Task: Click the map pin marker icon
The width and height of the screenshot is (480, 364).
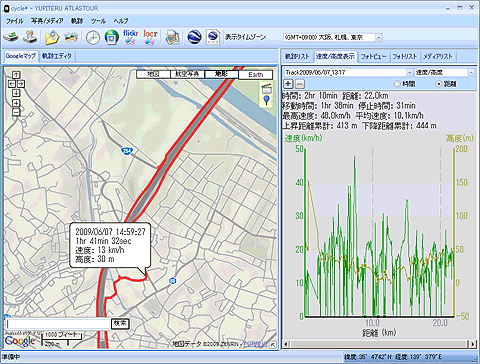Action: pyautogui.click(x=267, y=100)
